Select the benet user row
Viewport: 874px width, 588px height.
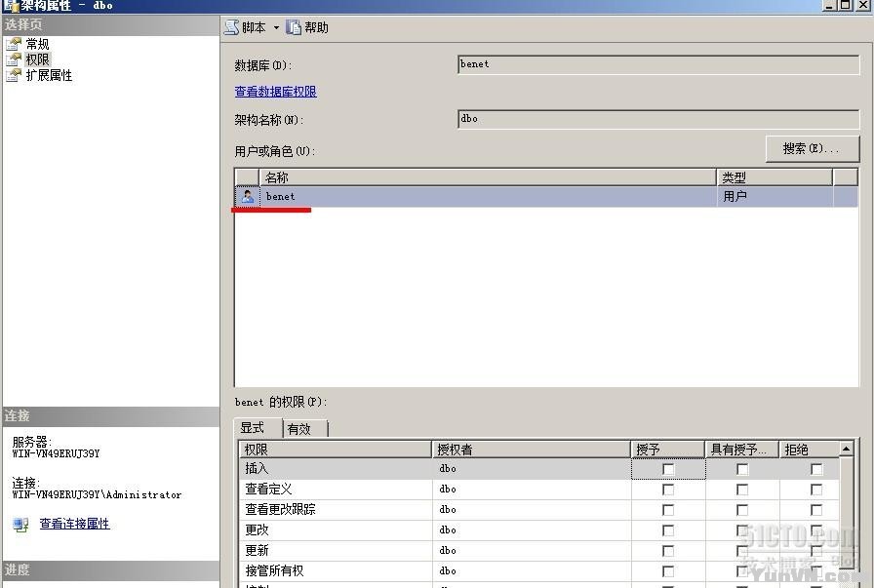pos(546,196)
